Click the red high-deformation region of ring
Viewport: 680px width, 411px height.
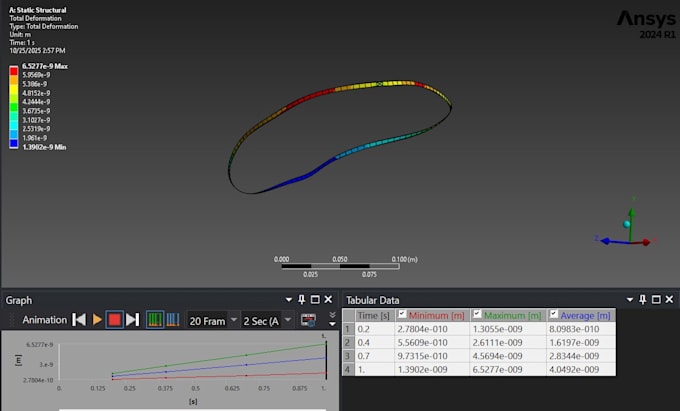(310, 97)
